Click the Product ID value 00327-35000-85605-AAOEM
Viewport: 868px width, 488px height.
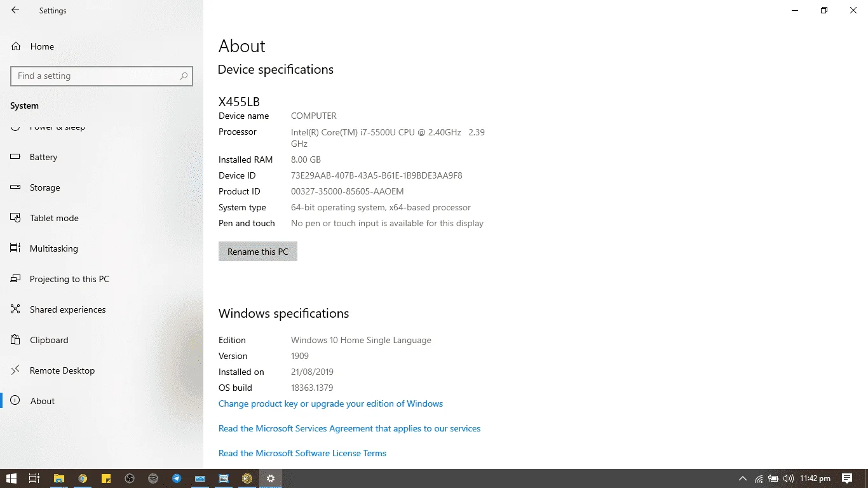click(x=348, y=191)
